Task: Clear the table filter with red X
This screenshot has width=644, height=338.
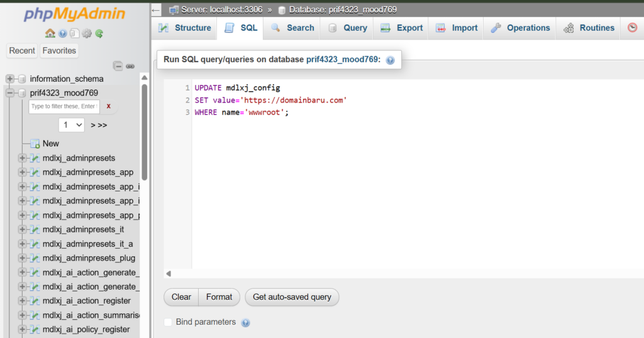Action: click(108, 106)
